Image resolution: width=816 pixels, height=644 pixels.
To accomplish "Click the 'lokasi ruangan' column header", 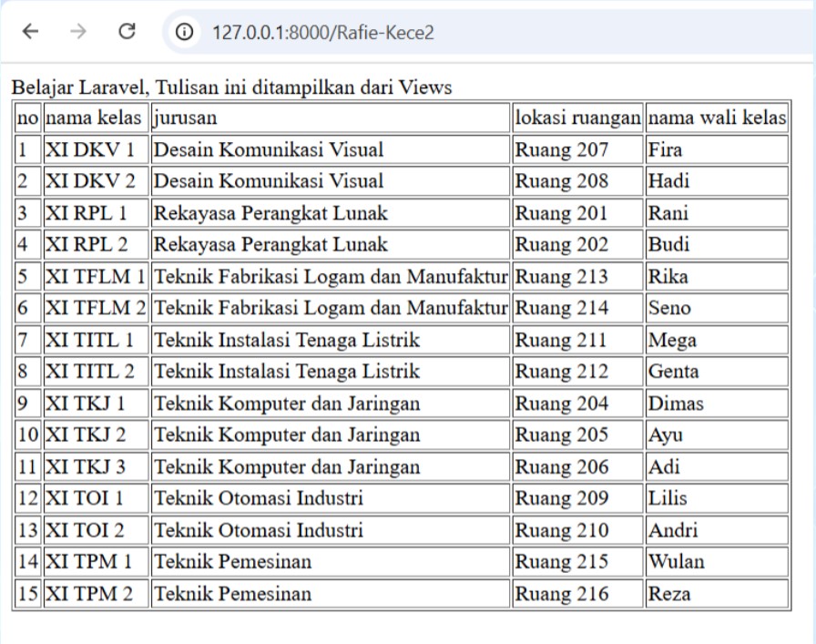I will click(x=577, y=118).
